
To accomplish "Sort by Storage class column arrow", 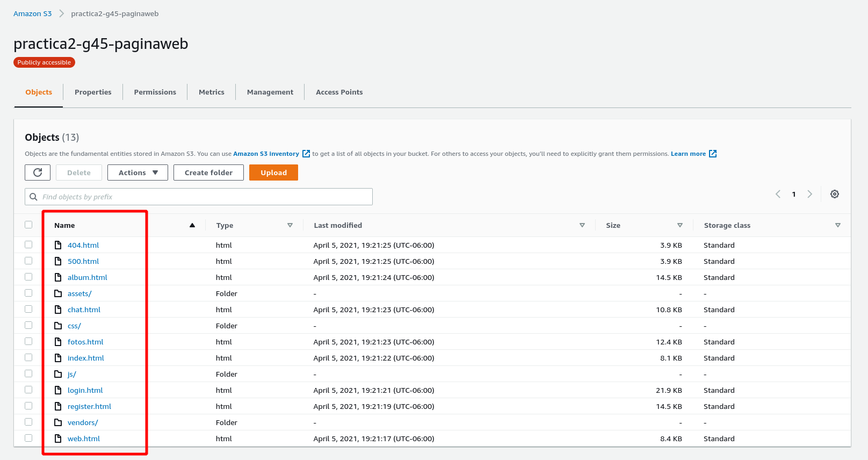I will point(838,225).
